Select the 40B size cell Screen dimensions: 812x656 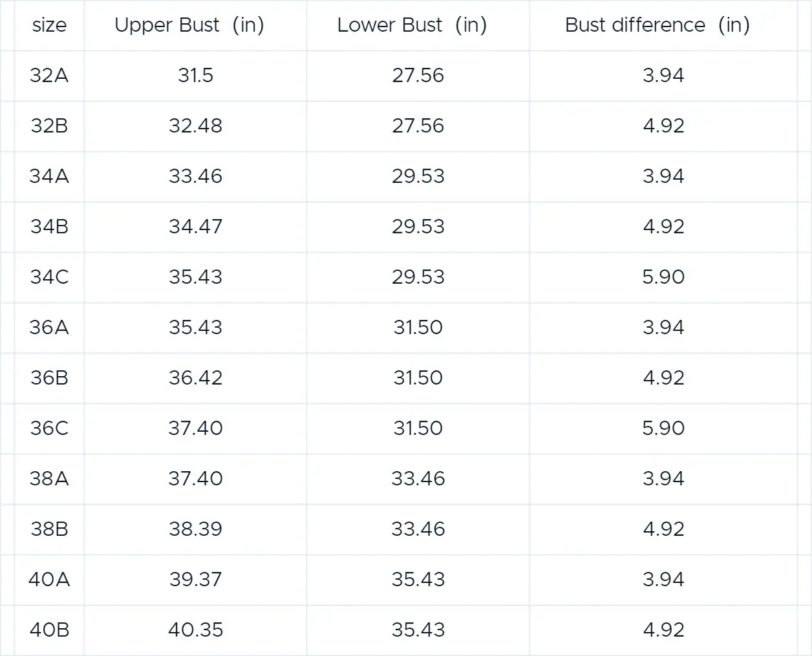click(49, 630)
